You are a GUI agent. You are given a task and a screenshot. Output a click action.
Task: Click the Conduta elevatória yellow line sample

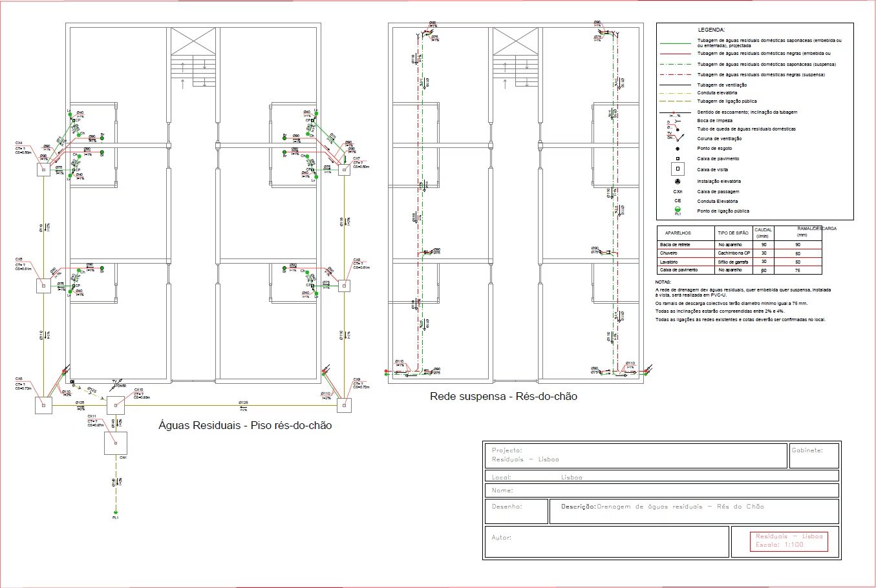point(675,93)
